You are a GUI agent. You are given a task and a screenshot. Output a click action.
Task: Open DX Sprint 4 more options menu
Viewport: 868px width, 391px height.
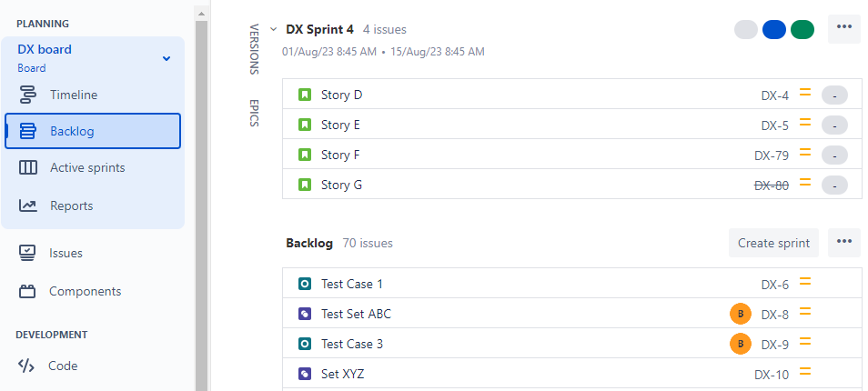[843, 28]
